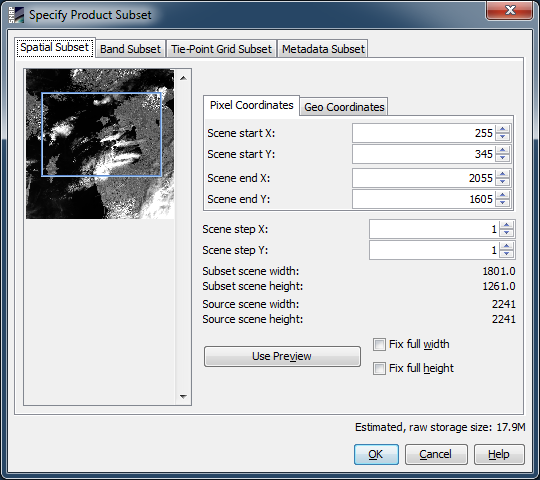
Task: Switch to the Geo Coordinates tab
Action: [344, 107]
